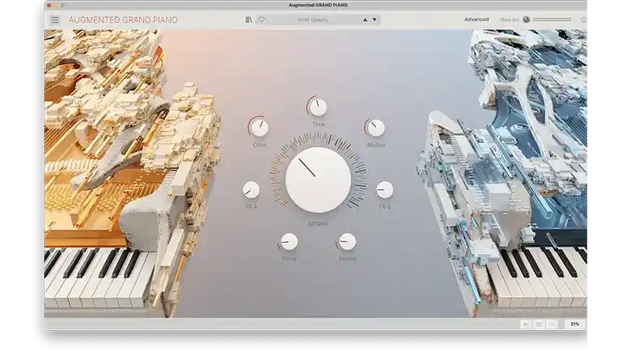This screenshot has width=631, height=364.
Task: Open the settings gear icon
Action: (x=583, y=19)
